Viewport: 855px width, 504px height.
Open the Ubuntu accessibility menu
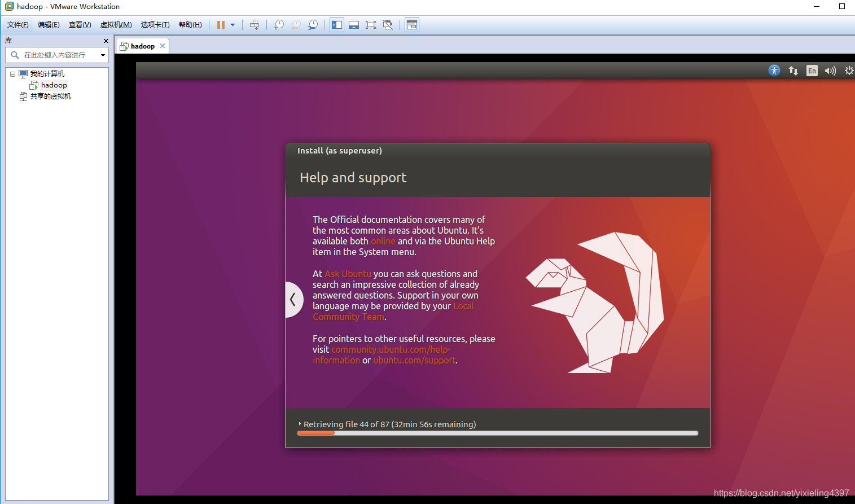(774, 71)
